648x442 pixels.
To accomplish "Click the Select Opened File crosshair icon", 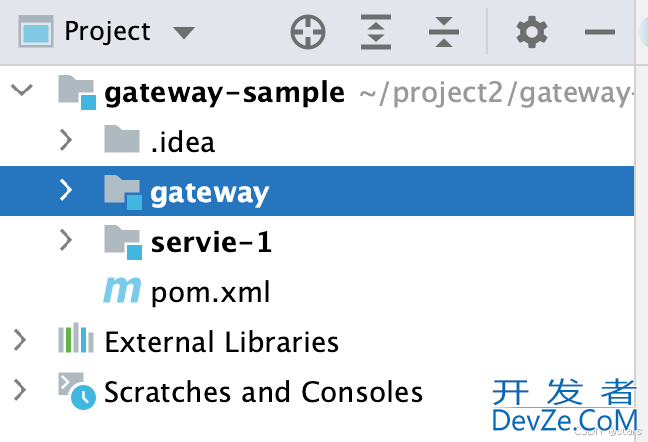I will (308, 32).
